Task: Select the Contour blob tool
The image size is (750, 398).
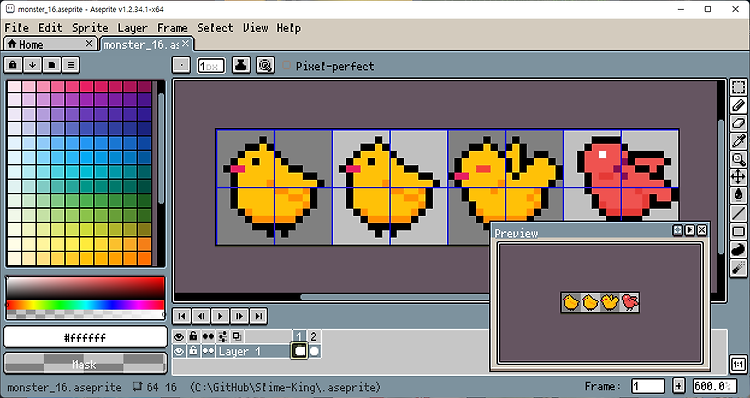Action: 739,249
